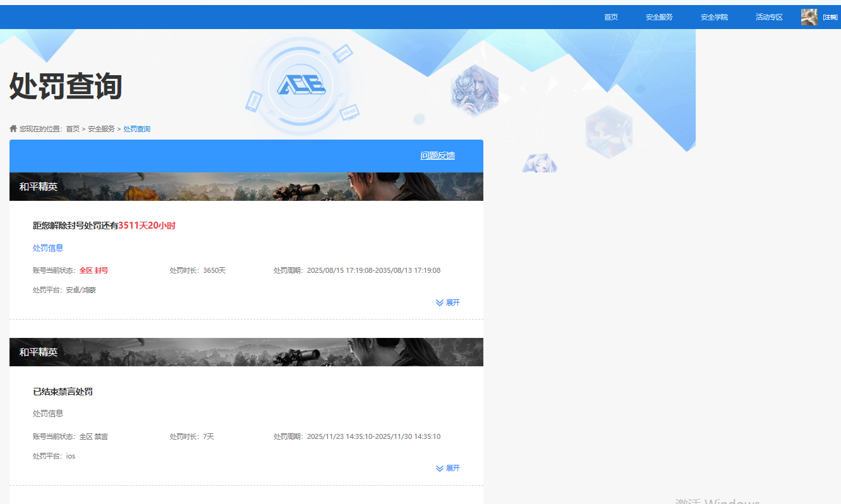Open the 问题反馈 feedback link
The width and height of the screenshot is (841, 504).
tap(437, 155)
